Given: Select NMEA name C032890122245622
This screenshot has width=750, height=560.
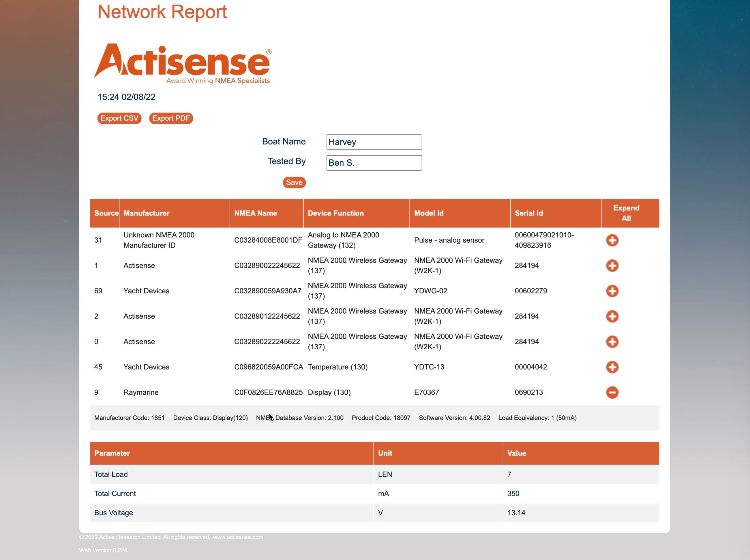Looking at the screenshot, I should coord(267,316).
